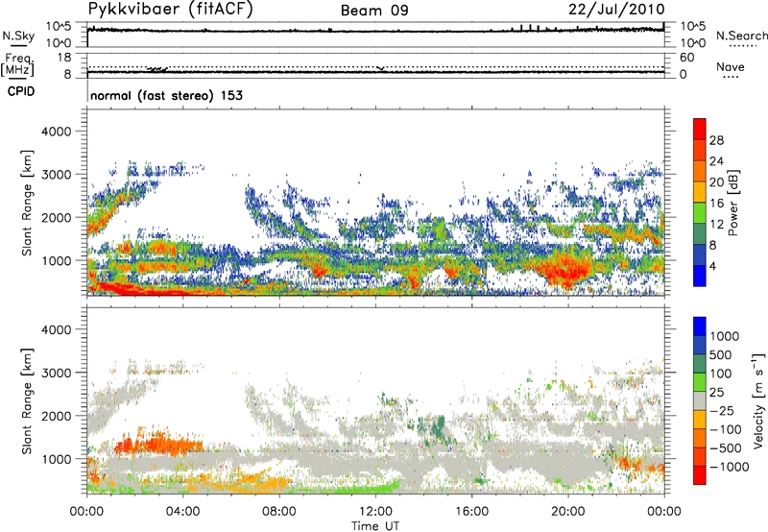768x532 pixels.
Task: Click the 'Time UT' axis label
Action: click(375, 525)
